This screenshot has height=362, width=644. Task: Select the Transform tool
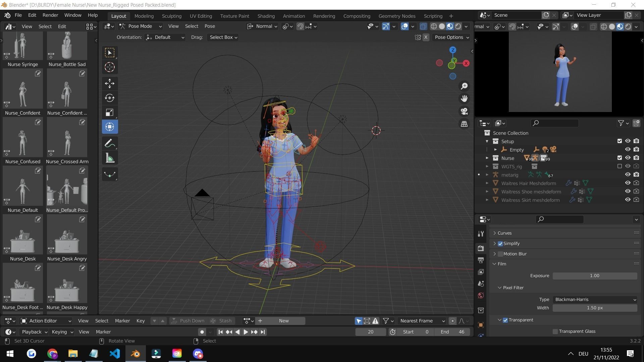[110, 127]
